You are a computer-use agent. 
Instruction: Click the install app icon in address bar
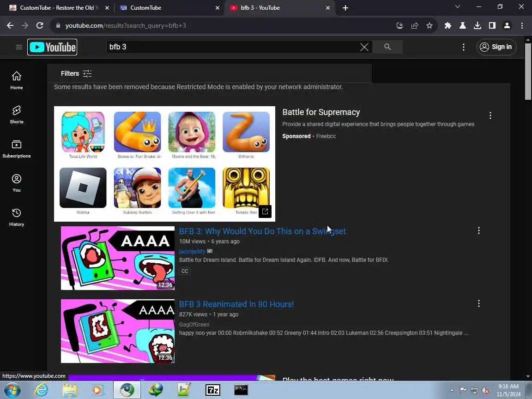pos(399,25)
